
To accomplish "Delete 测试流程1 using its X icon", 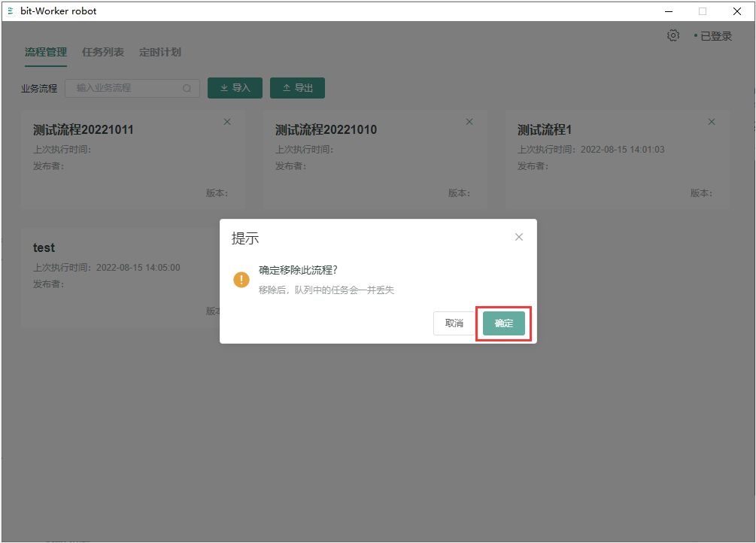I will [x=712, y=122].
